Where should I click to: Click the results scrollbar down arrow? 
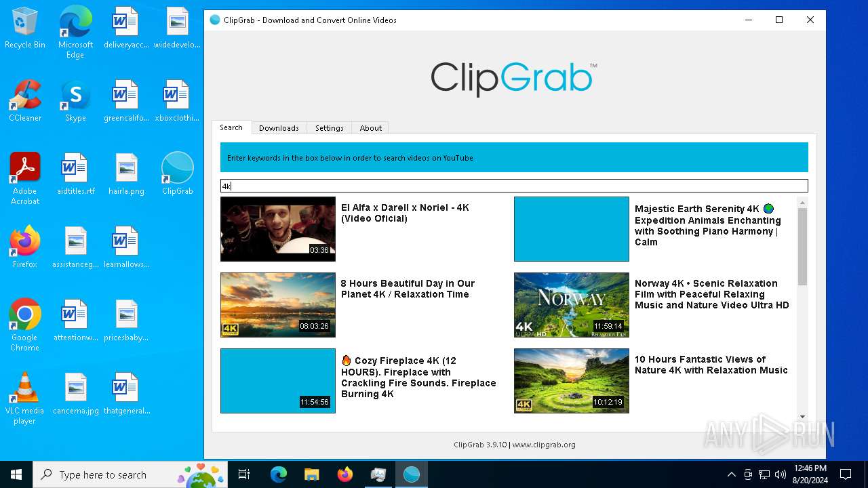click(802, 417)
